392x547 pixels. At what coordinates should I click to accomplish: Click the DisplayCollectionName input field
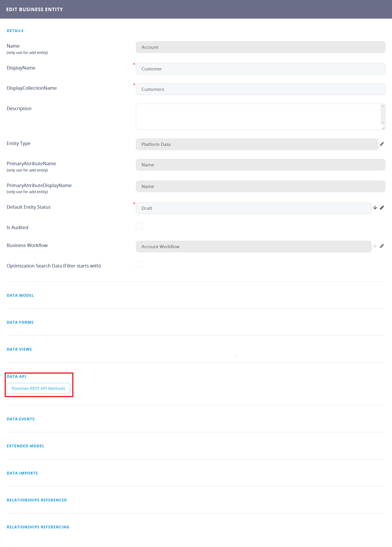pyautogui.click(x=260, y=89)
